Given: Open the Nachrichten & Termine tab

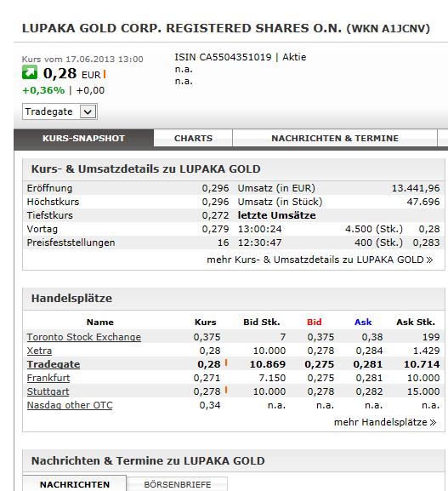Looking at the screenshot, I should coord(335,139).
